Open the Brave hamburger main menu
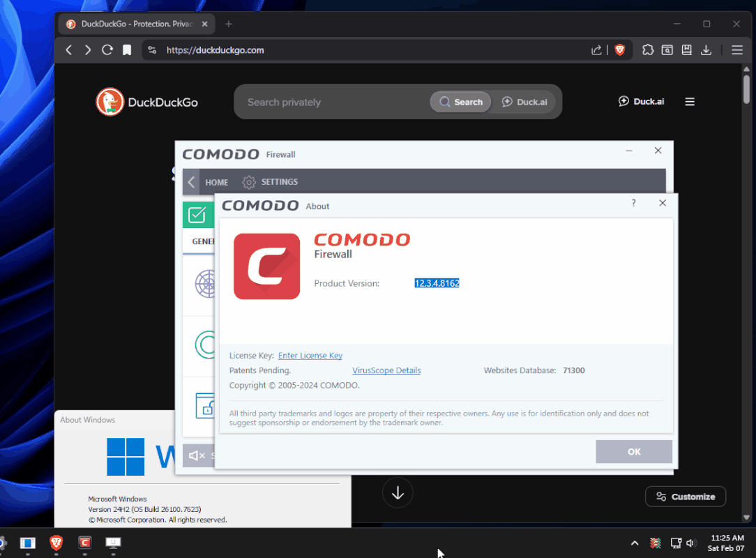Image resolution: width=756 pixels, height=558 pixels. pos(736,50)
